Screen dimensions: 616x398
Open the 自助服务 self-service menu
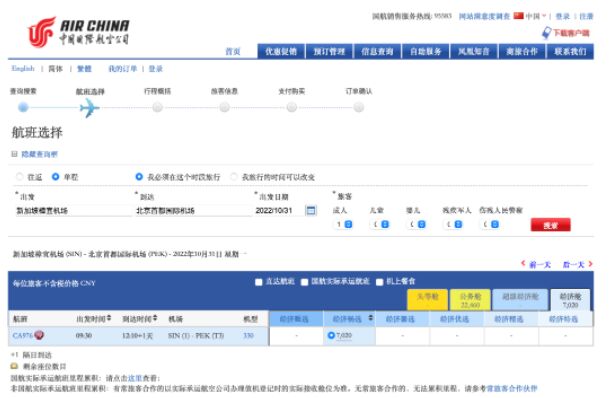pos(425,51)
